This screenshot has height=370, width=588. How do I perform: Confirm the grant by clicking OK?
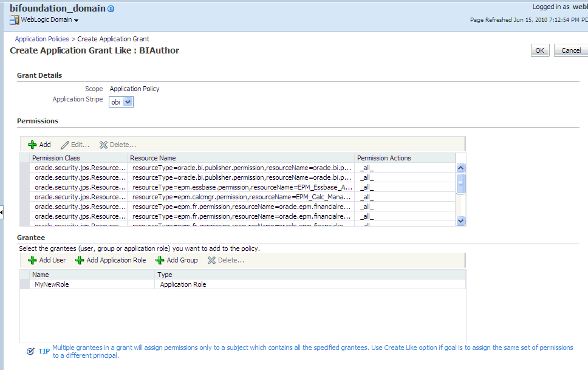[x=539, y=50]
